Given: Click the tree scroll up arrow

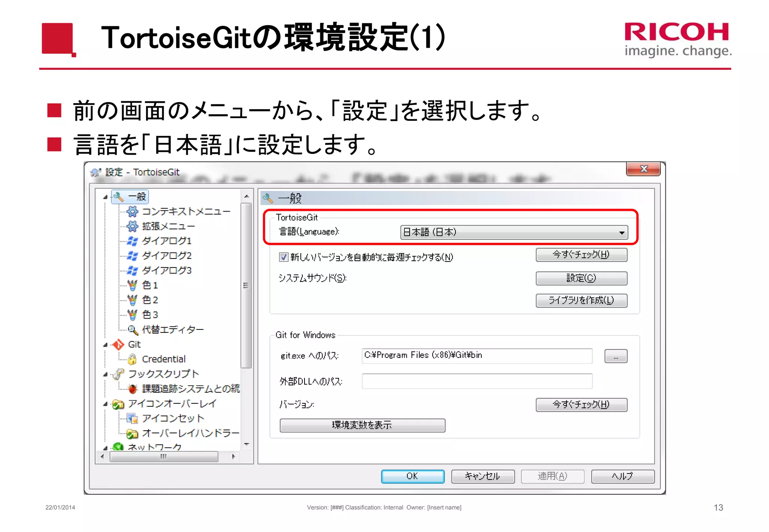Looking at the screenshot, I should coord(246,196).
